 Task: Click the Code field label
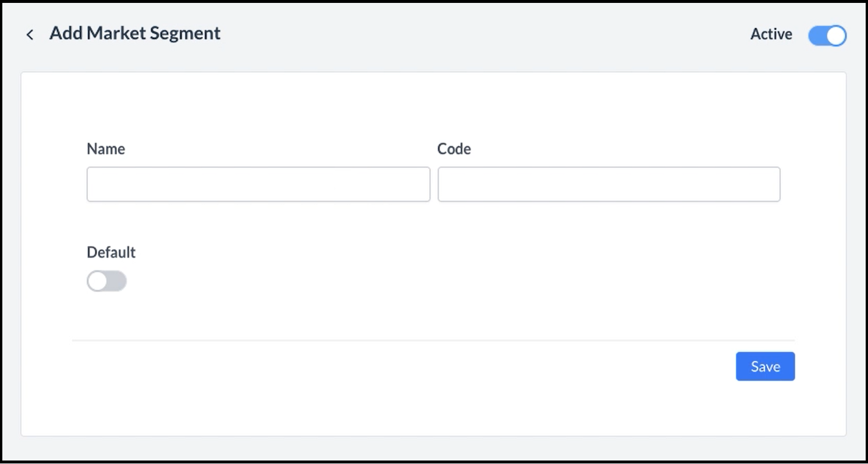click(x=454, y=149)
